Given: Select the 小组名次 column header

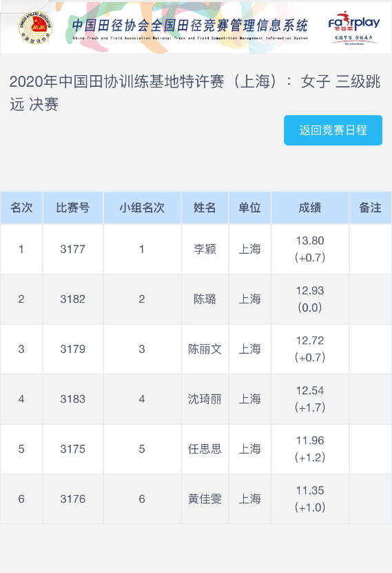Looking at the screenshot, I should pos(142,208).
